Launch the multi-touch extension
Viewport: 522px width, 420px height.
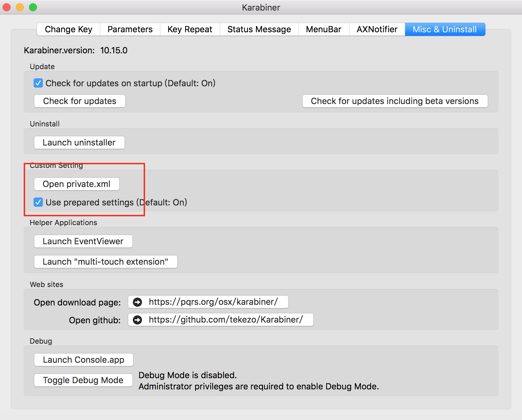105,262
